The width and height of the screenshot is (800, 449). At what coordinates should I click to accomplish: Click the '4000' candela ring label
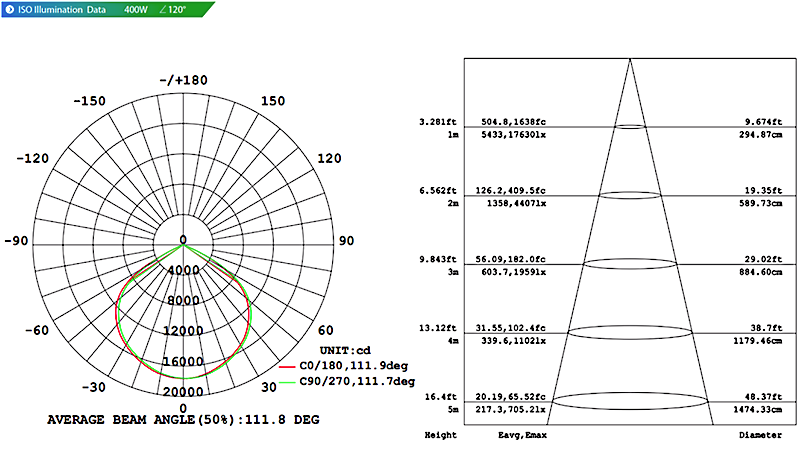click(x=183, y=270)
